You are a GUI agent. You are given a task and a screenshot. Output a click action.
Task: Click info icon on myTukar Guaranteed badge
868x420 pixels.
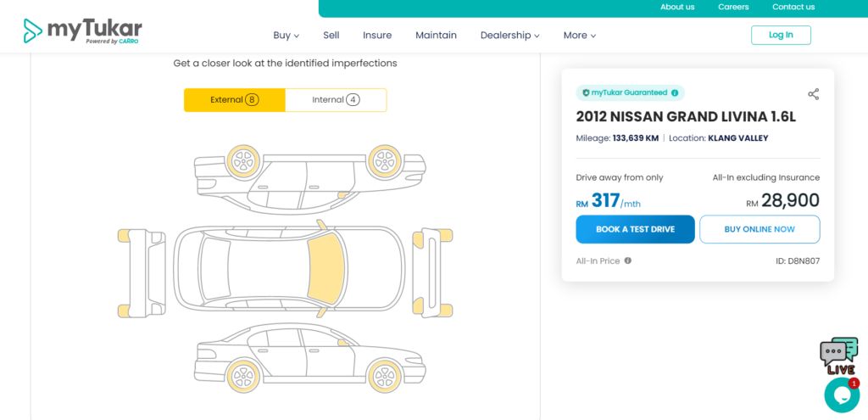click(675, 92)
